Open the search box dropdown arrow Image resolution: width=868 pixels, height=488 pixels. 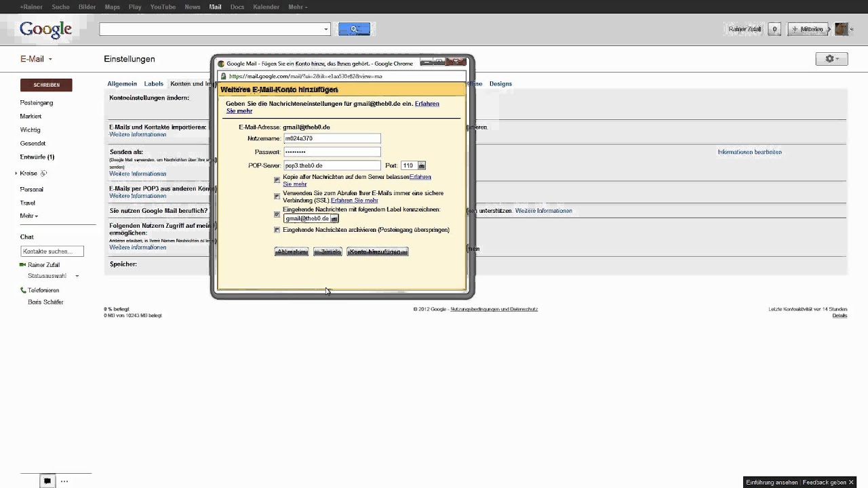(326, 29)
